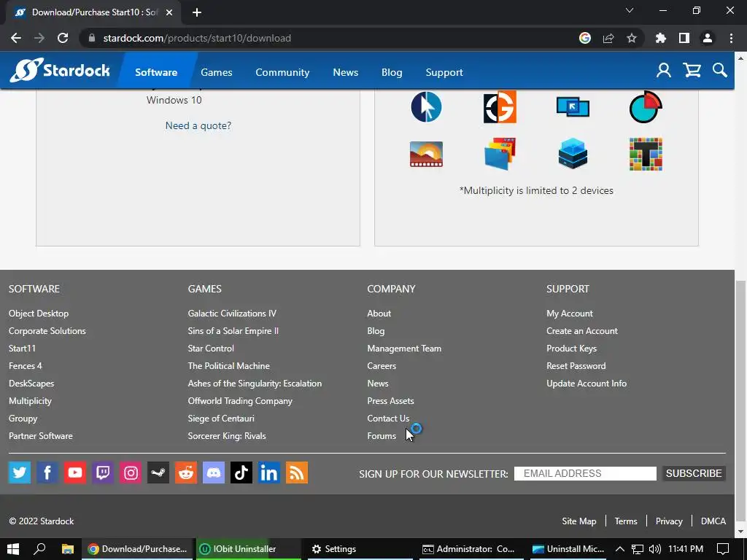Image resolution: width=747 pixels, height=560 pixels.
Task: Open the Multiplicity monitors app icon
Action: [573, 106]
